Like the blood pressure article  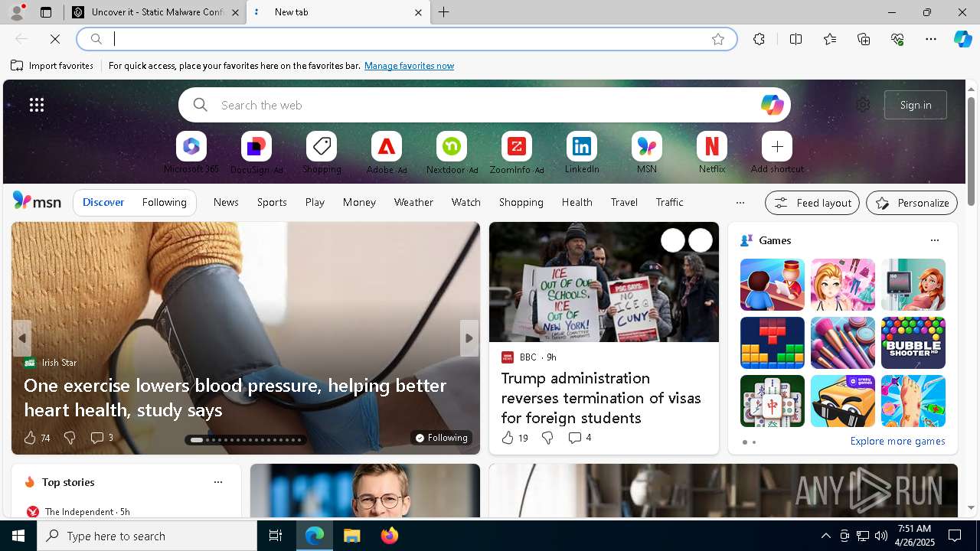(x=36, y=438)
